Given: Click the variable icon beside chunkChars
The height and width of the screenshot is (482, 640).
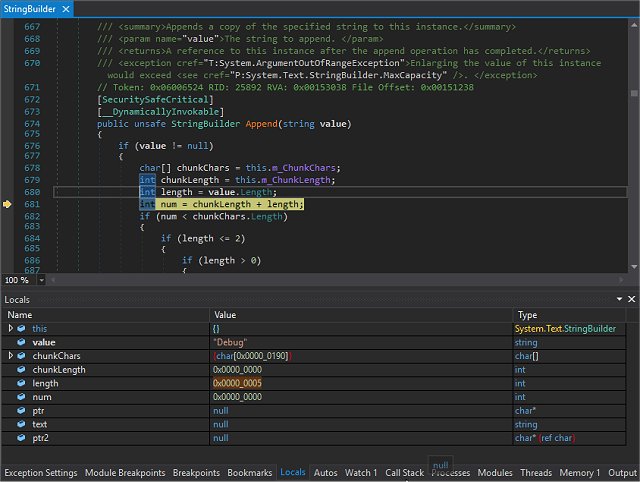Looking at the screenshot, I should pyautogui.click(x=21, y=356).
